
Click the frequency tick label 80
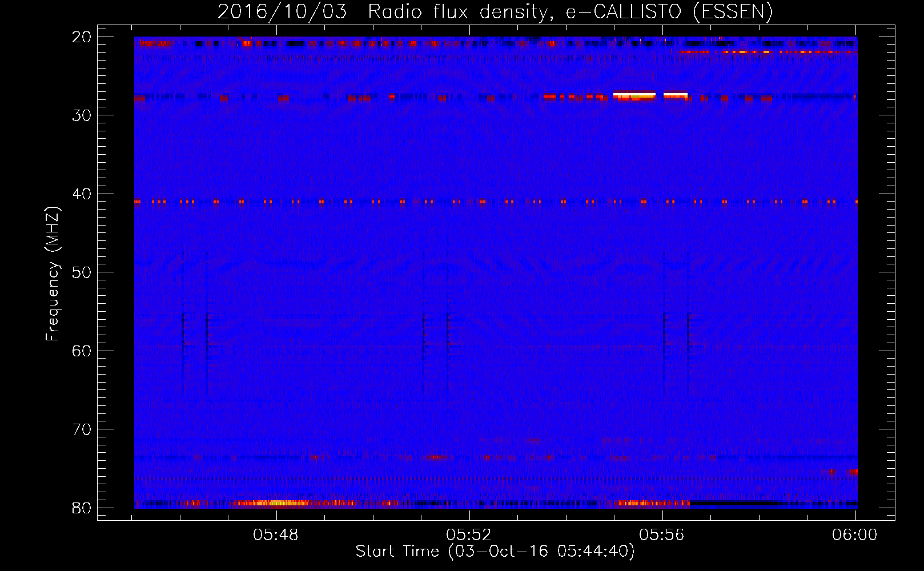coord(82,508)
